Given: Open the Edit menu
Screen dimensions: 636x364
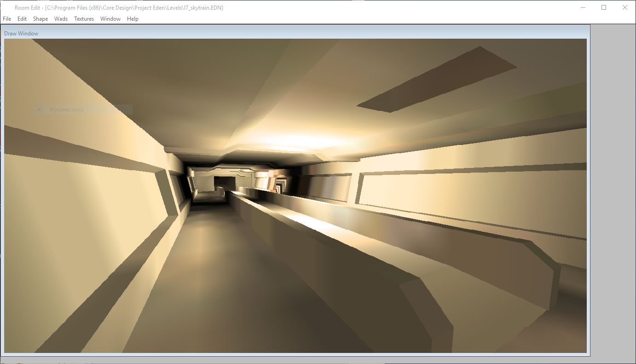Looking at the screenshot, I should (x=22, y=19).
